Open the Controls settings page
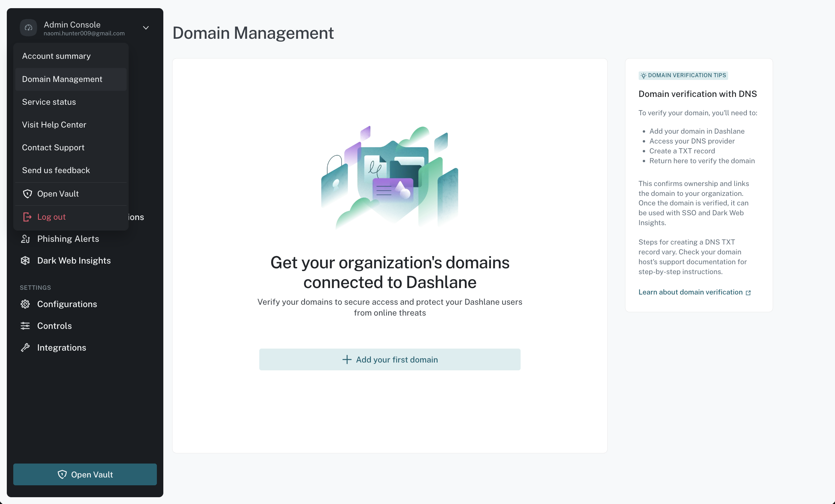The width and height of the screenshot is (835, 504). (54, 326)
